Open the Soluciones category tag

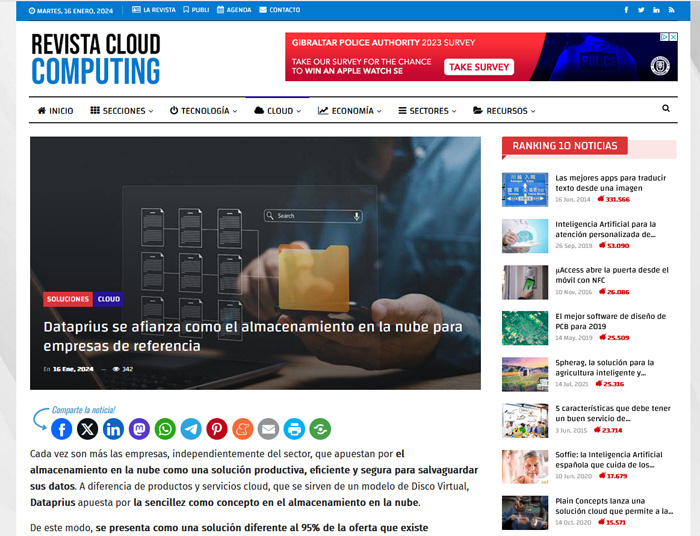pyautogui.click(x=68, y=299)
